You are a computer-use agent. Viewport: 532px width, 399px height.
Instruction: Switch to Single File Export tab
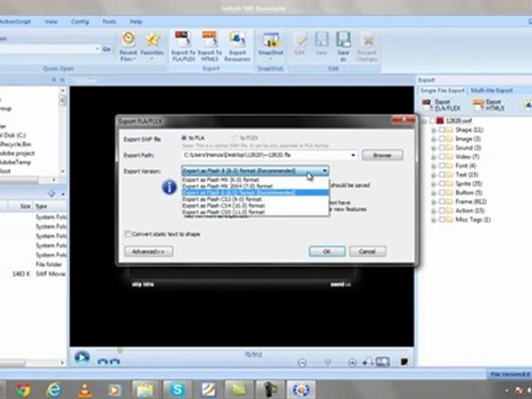(442, 90)
